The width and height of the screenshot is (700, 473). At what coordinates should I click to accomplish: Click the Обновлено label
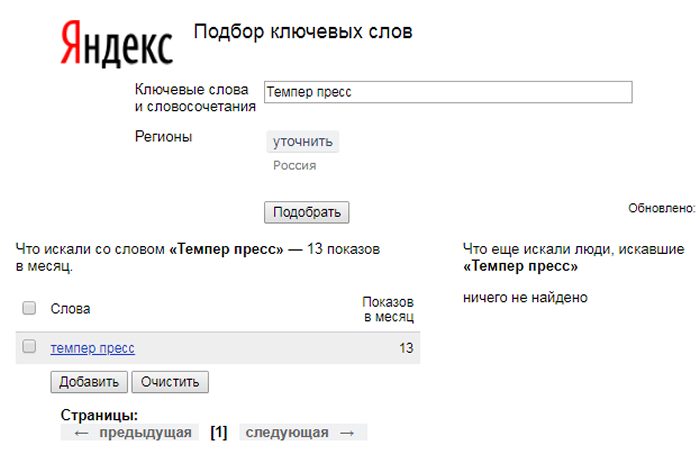(x=662, y=208)
